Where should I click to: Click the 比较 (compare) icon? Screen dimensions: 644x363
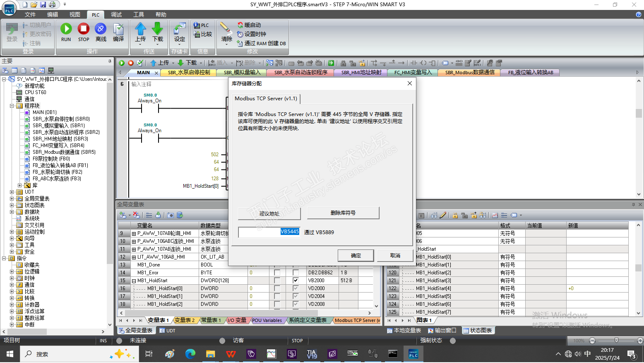click(197, 34)
